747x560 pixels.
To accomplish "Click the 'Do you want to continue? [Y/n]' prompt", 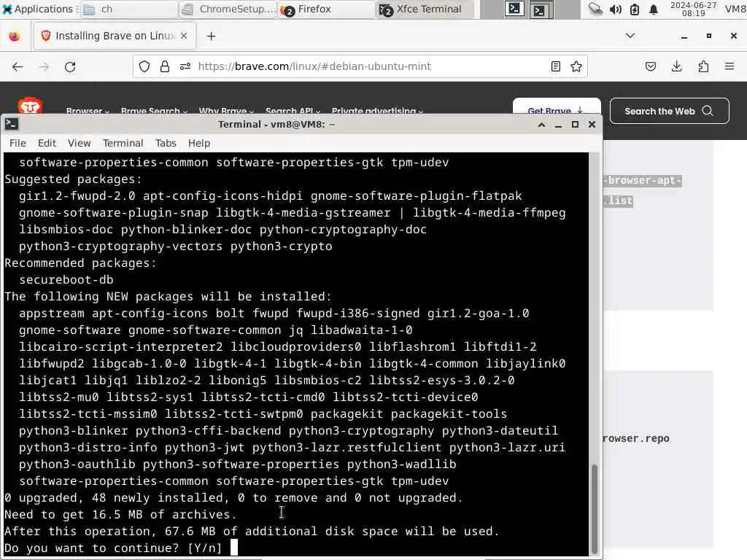I will pos(113,548).
